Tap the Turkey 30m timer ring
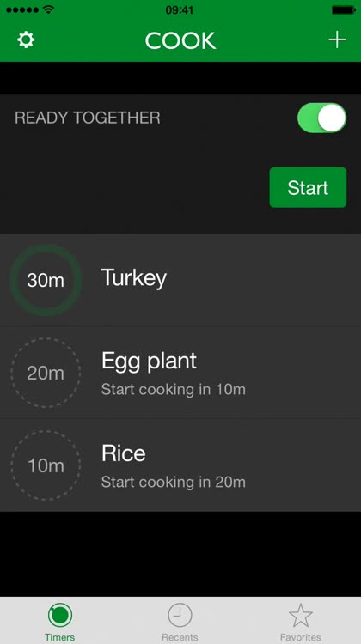Viewport: 361px width, 644px height. pos(46,280)
